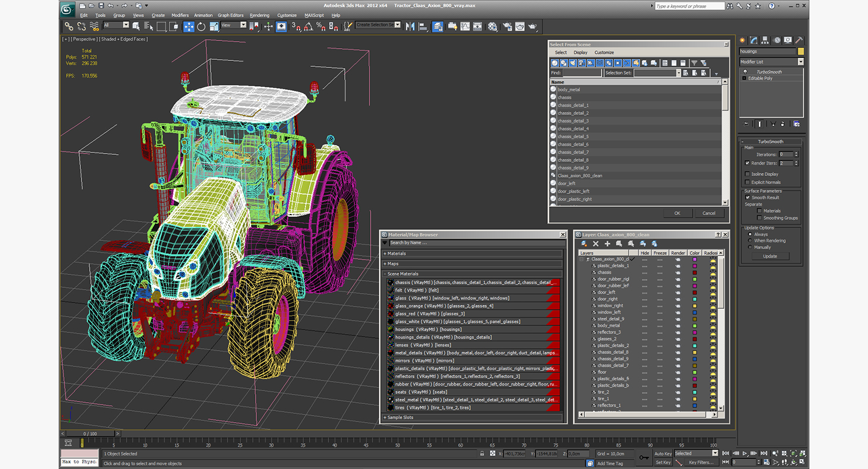Viewport: 868px width, 469px height.
Task: Click the Auto Key button
Action: point(663,453)
